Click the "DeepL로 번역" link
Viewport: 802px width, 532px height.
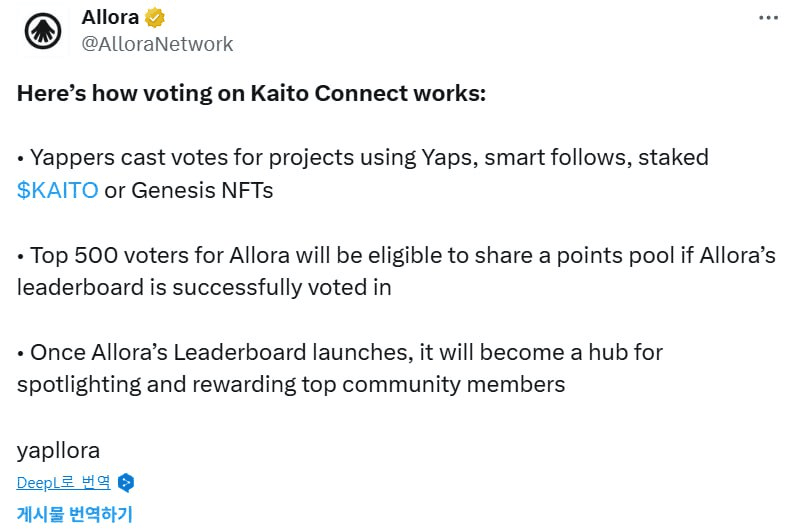[x=64, y=483]
